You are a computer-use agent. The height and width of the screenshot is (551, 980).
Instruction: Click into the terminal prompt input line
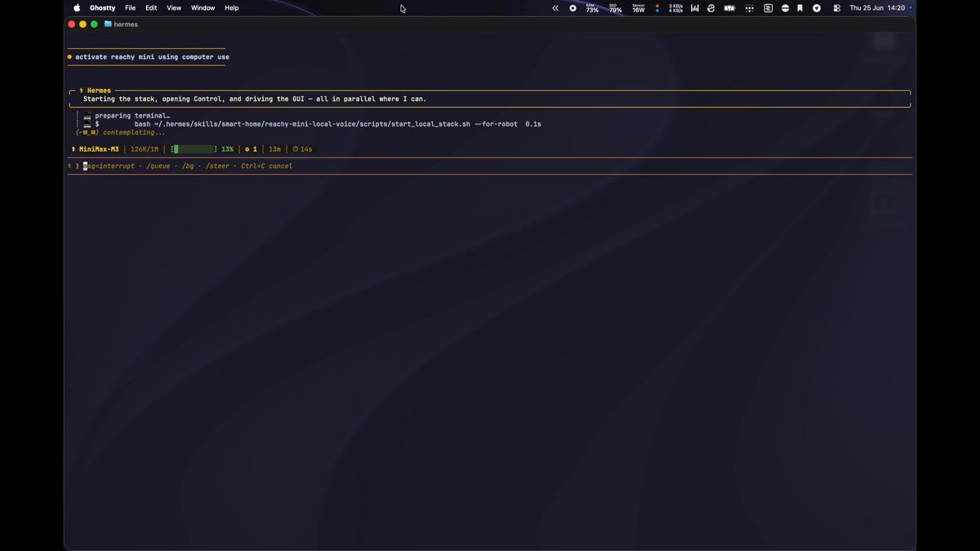[x=490, y=166]
